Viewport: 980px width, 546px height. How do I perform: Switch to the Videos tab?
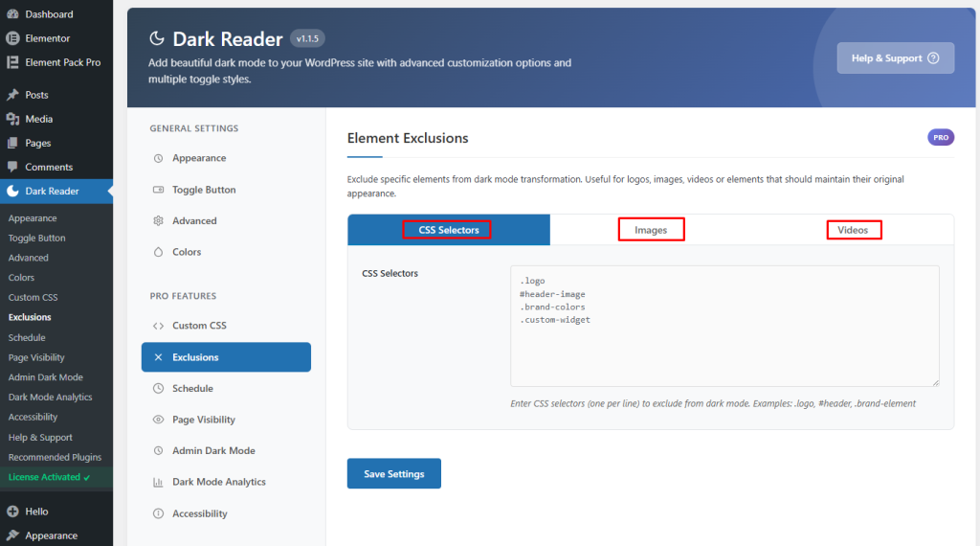tap(853, 230)
